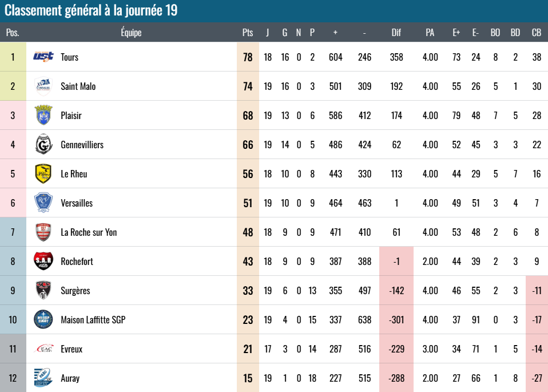The width and height of the screenshot is (548, 392).
Task: Open the Tours team name link
Action: (70, 57)
